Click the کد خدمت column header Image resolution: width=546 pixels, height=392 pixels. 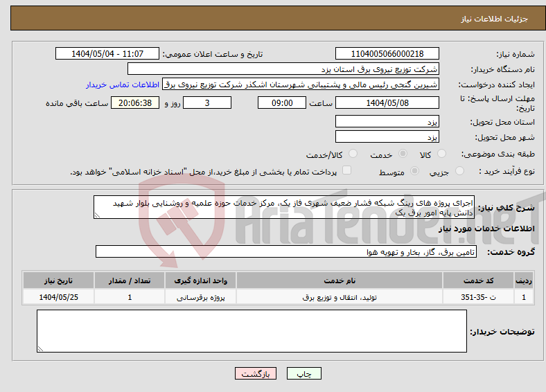[x=479, y=280]
